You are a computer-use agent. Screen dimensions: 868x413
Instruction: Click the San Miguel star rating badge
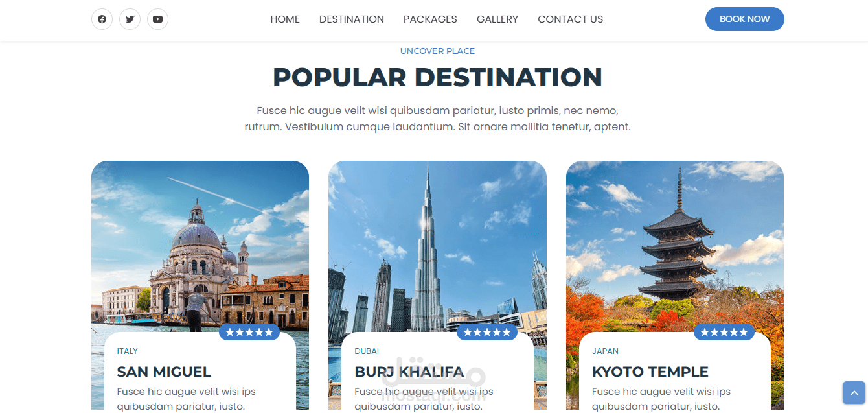pos(249,332)
